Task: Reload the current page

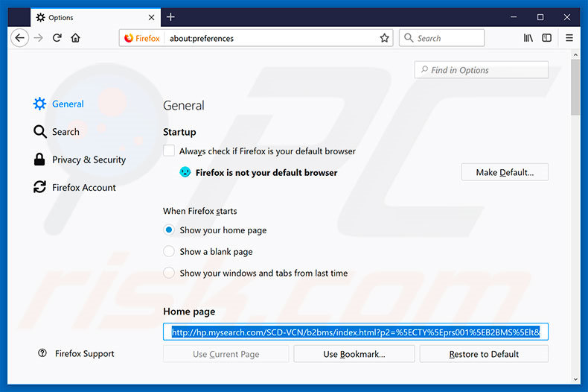Action: click(57, 38)
